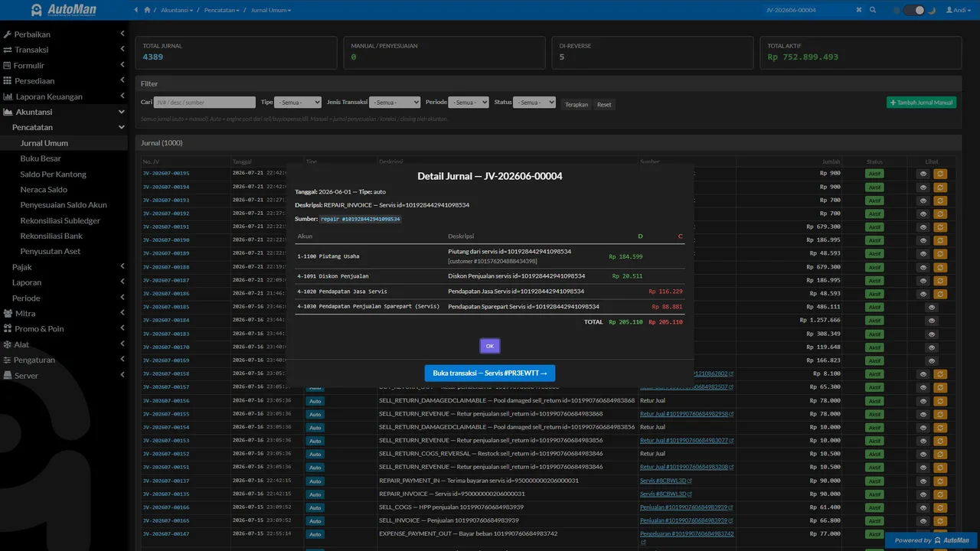Open the Pencatatan breadcrumb dropdown
Image resolution: width=980 pixels, height=551 pixels.
coord(222,10)
